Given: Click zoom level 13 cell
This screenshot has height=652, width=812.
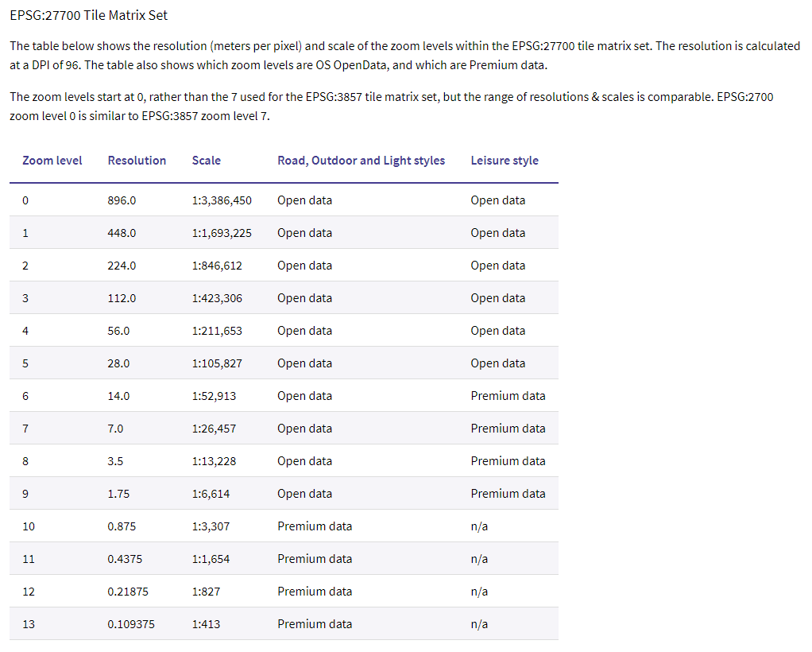Looking at the screenshot, I should click(x=29, y=625).
